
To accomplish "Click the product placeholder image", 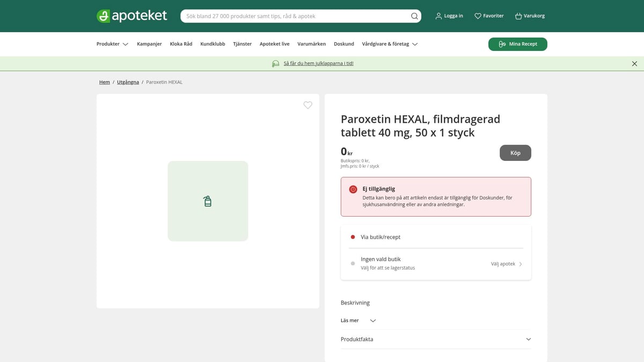I will coord(208,201).
